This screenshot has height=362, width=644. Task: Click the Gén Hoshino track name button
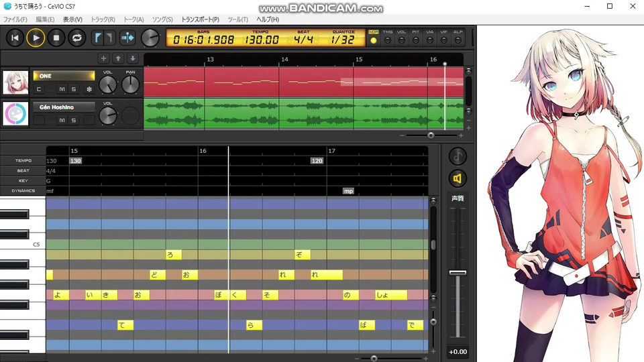[64, 107]
